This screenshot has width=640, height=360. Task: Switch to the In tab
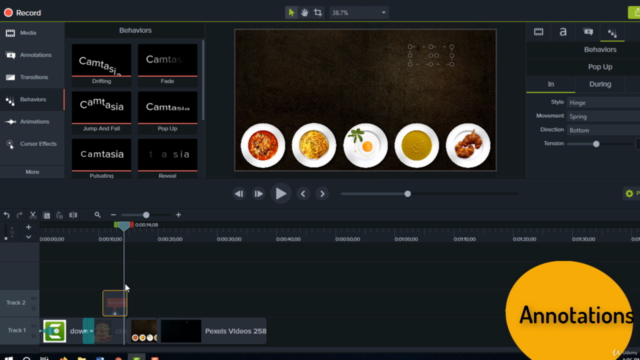[x=551, y=84]
